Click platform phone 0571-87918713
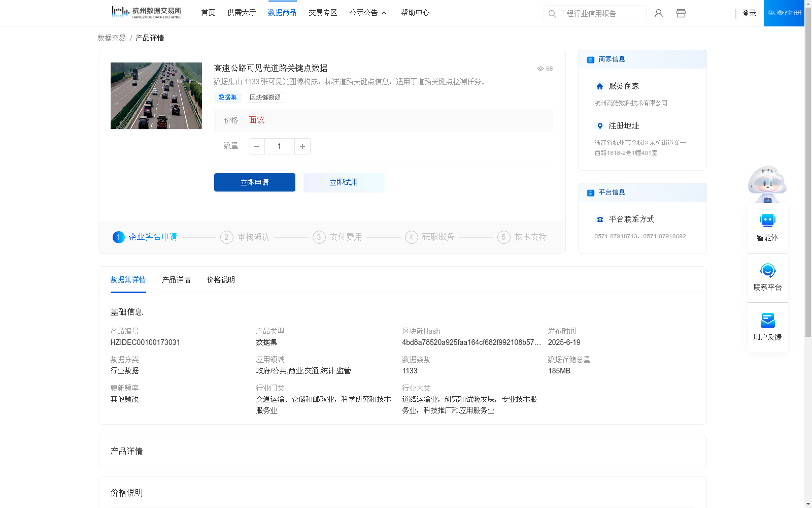This screenshot has width=812, height=508. pyautogui.click(x=617, y=236)
